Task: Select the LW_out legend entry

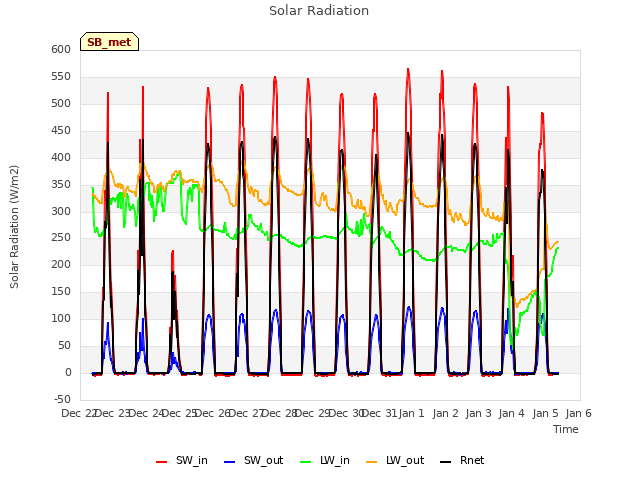Action: coord(395,460)
